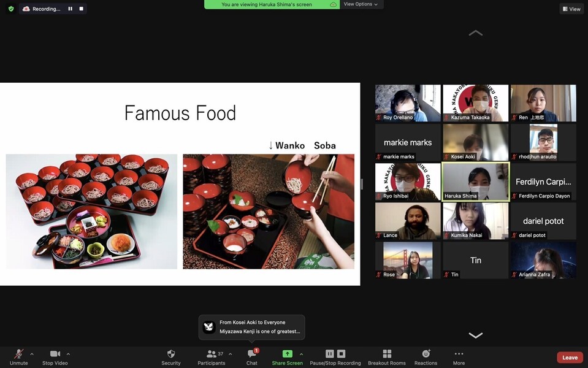Open the View Options dropdown
This screenshot has width=588, height=368.
361,4
